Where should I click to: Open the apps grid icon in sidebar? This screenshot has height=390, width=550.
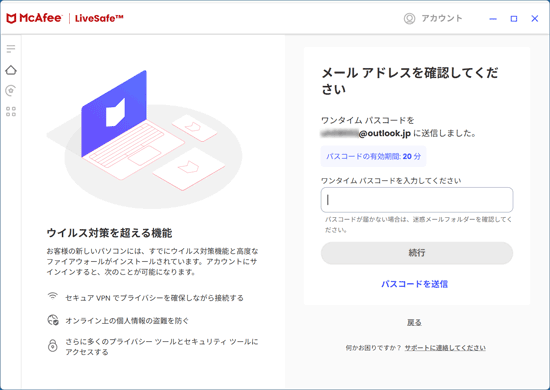pyautogui.click(x=11, y=112)
